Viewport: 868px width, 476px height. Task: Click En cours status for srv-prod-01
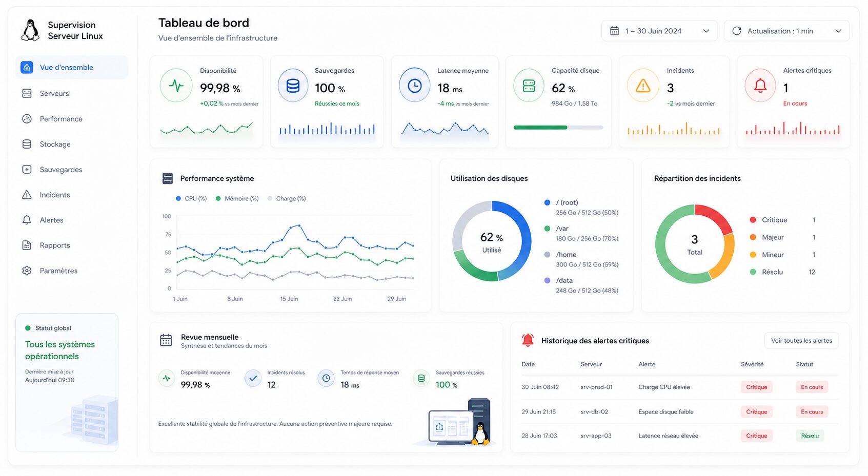[812, 387]
